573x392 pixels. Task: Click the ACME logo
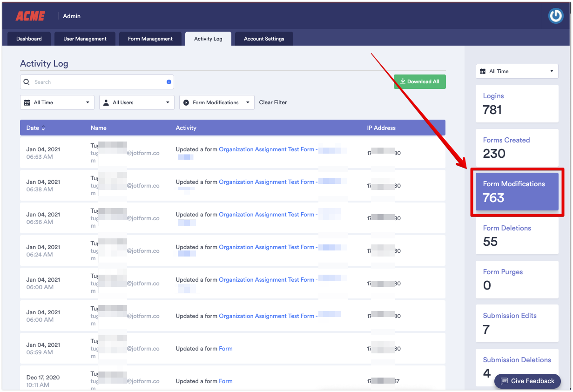[30, 16]
